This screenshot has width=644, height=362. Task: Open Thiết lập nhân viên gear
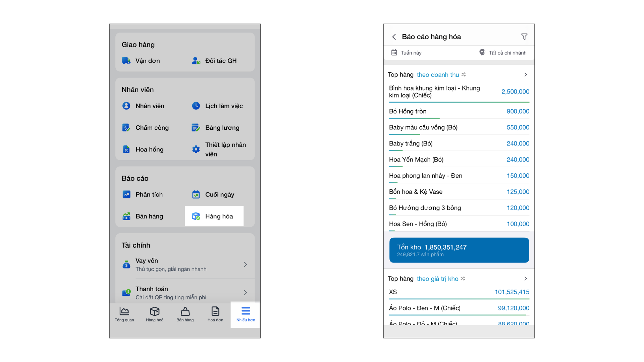tap(196, 149)
